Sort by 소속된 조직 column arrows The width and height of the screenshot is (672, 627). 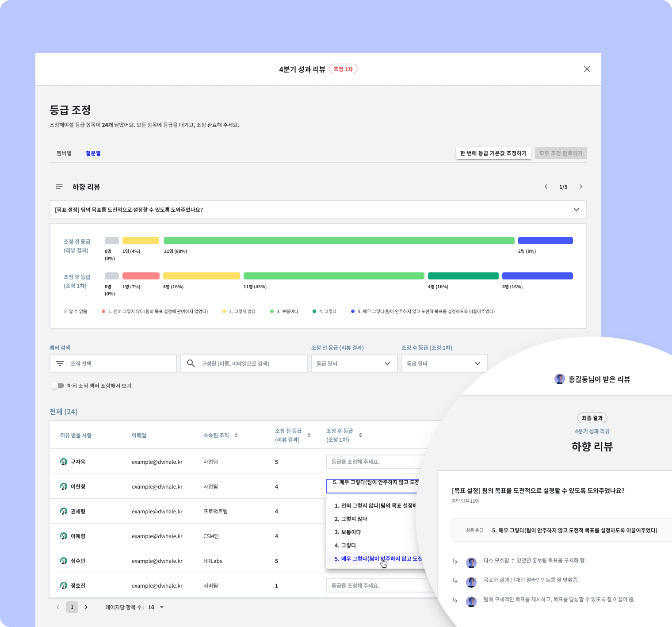click(236, 435)
